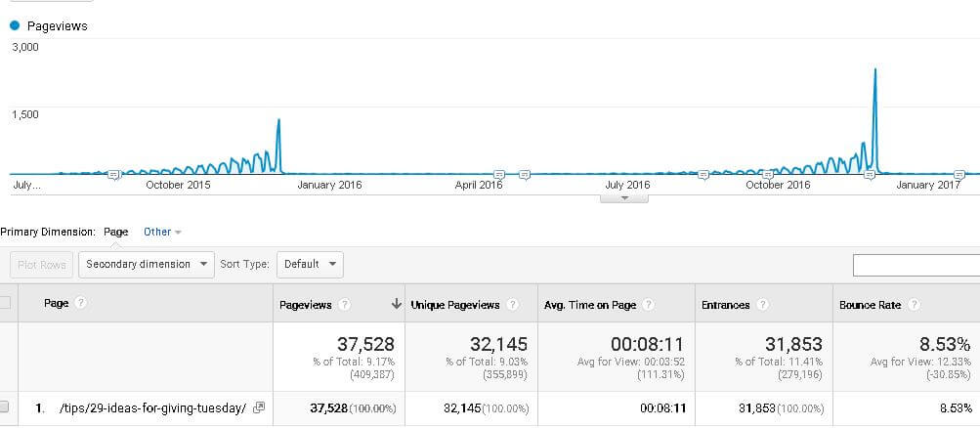Toggle the annotations drawer arrow below chart
The height and width of the screenshot is (428, 980).
pos(627,198)
